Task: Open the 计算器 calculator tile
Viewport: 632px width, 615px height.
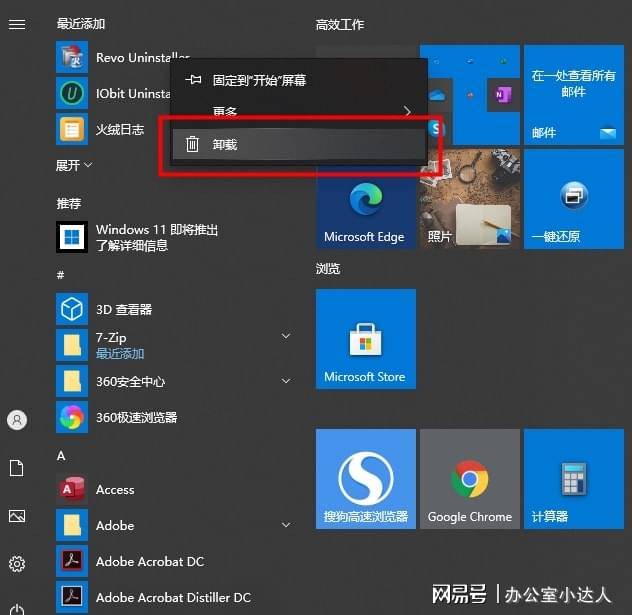Action: [574, 479]
